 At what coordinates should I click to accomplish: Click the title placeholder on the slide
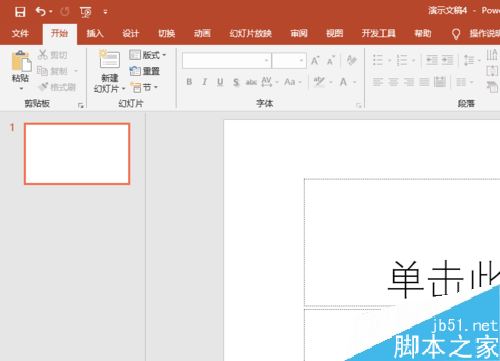(402, 242)
